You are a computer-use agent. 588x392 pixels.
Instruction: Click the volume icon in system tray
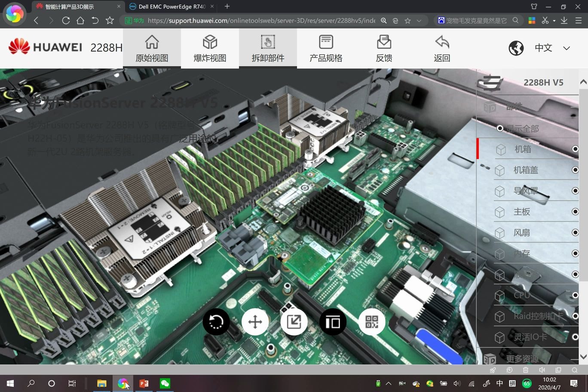tap(456, 383)
